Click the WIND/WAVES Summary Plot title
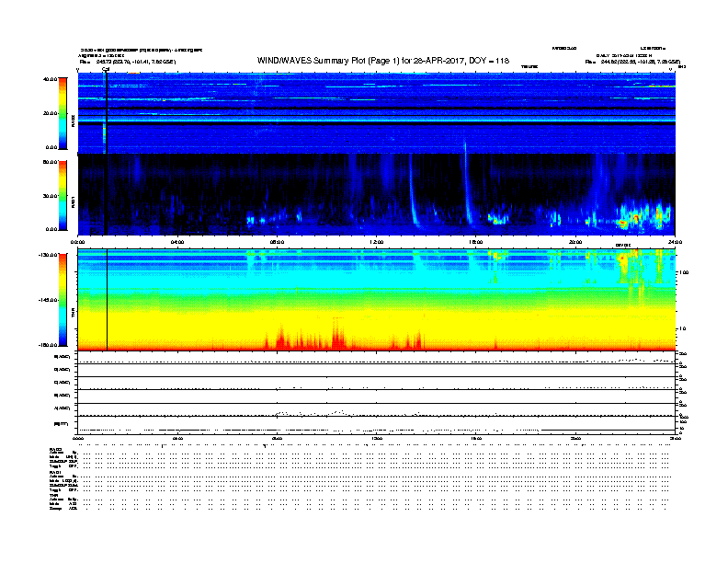 [383, 61]
